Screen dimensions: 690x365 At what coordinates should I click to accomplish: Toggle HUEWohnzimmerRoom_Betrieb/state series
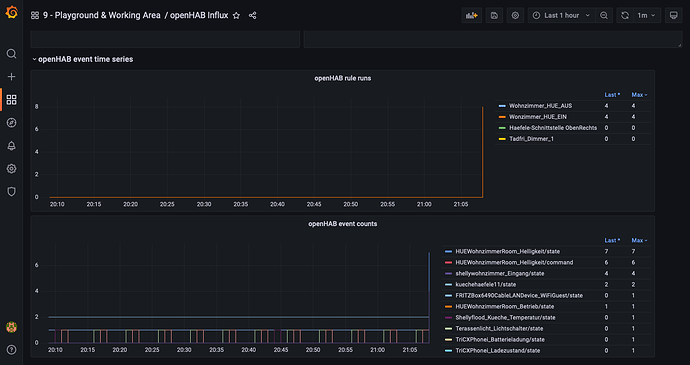coord(505,306)
